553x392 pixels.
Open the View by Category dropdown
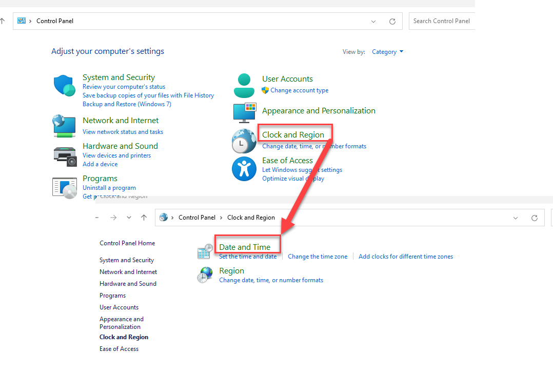(387, 52)
